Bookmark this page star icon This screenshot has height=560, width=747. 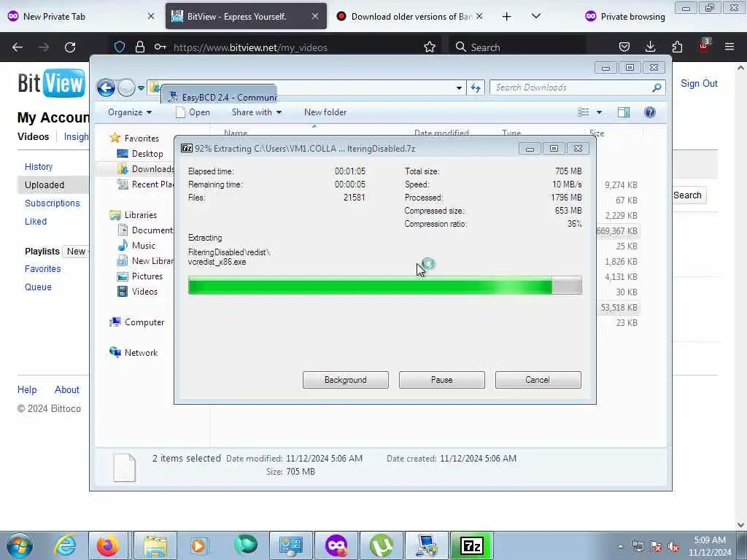(x=429, y=47)
